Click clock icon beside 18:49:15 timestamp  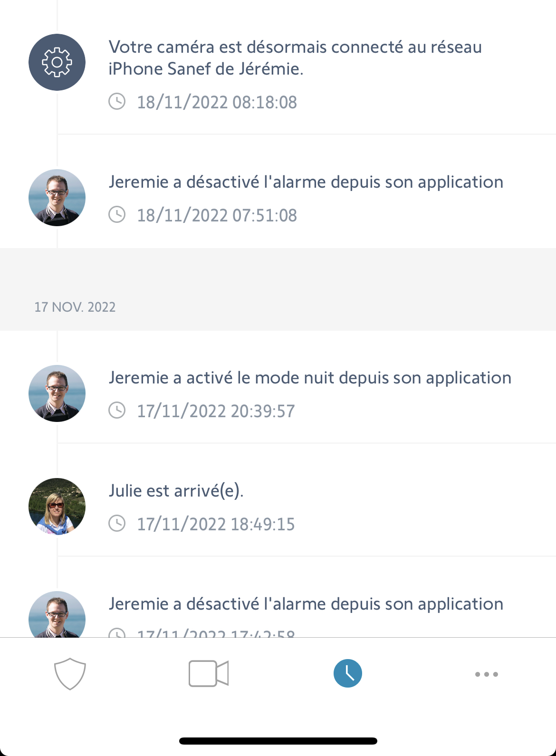[117, 524]
